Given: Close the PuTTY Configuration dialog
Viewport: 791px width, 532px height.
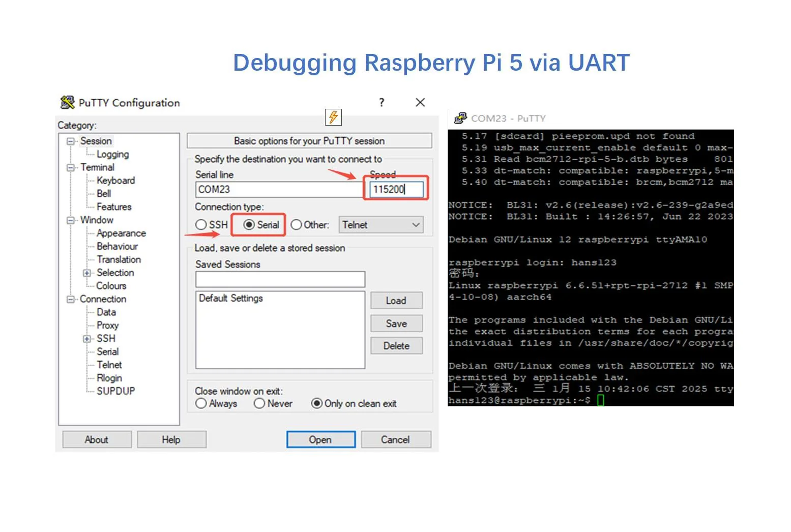Looking at the screenshot, I should coord(420,102).
